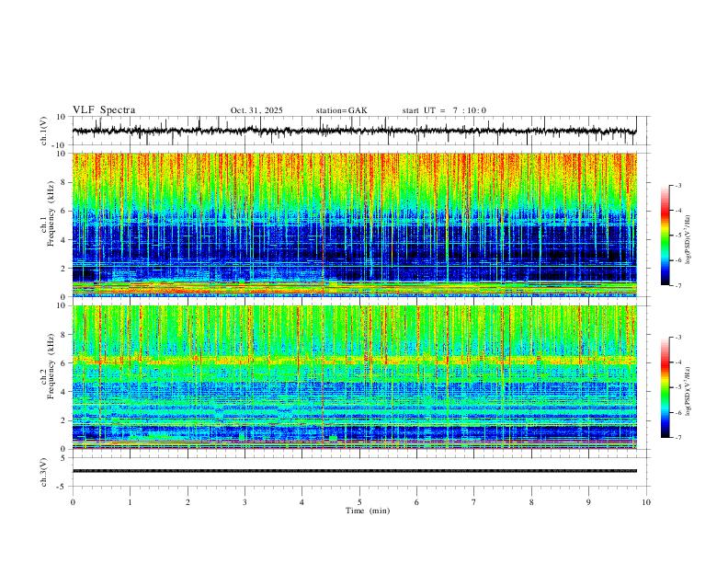Click time axis tick label "7"
This screenshot has width=728, height=563.
click(474, 502)
